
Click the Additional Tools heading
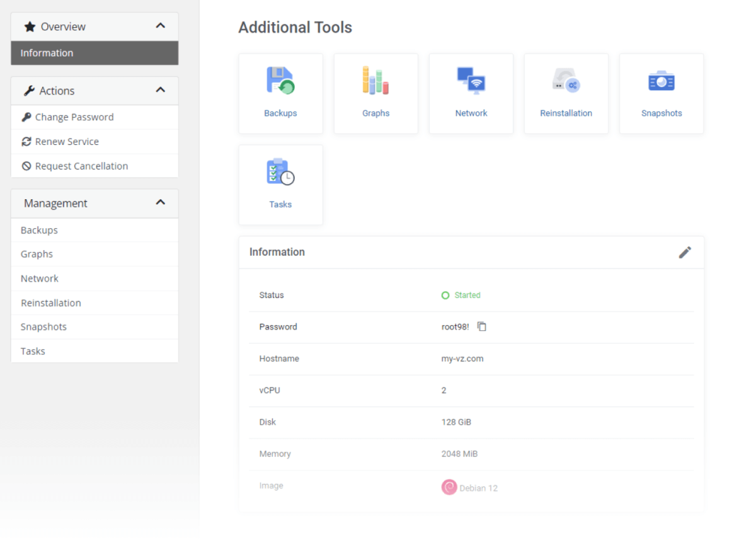(x=295, y=28)
